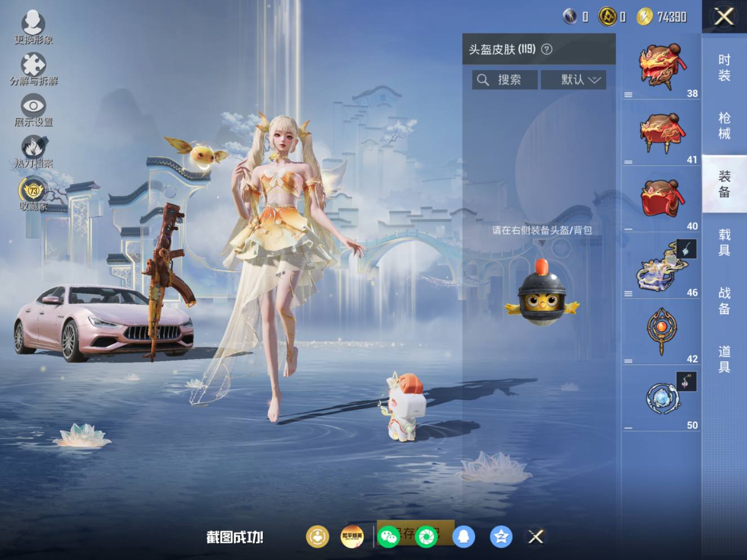747x560 pixels.
Task: Click the 截图成功! notification text
Action: [235, 537]
